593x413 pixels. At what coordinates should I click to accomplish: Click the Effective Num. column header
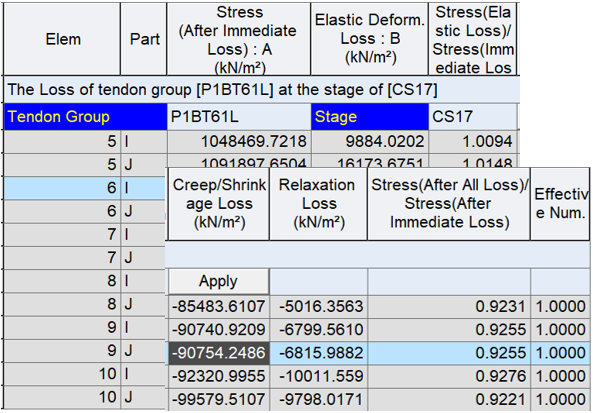coord(560,203)
